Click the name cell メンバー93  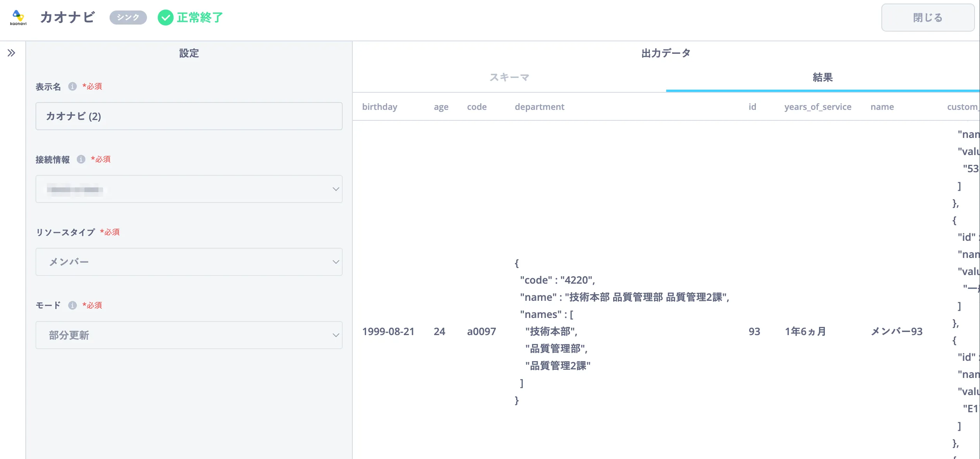click(x=896, y=332)
